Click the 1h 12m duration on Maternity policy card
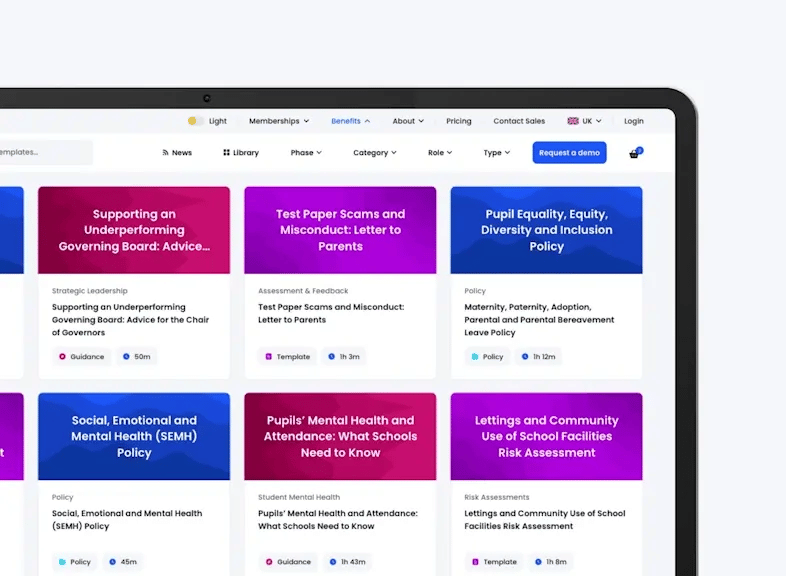 (x=538, y=356)
